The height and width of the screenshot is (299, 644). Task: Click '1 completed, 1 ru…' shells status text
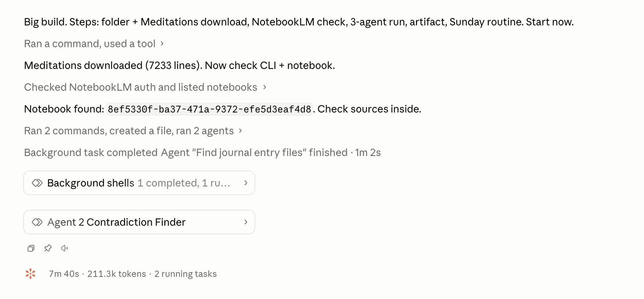[184, 183]
